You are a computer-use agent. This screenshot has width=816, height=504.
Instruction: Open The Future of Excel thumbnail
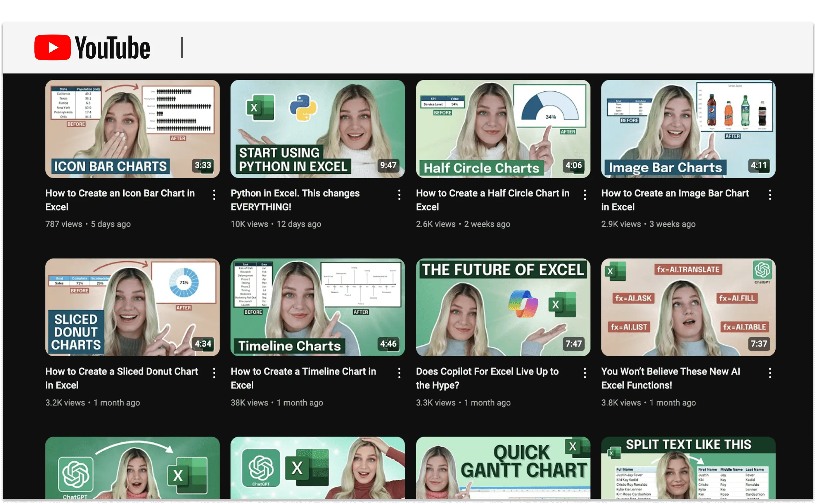(x=503, y=307)
